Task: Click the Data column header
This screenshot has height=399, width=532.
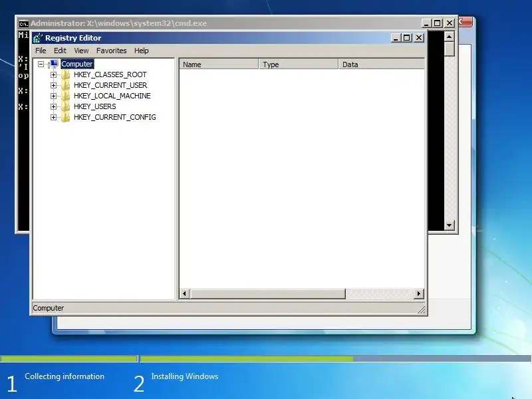Action: click(382, 64)
